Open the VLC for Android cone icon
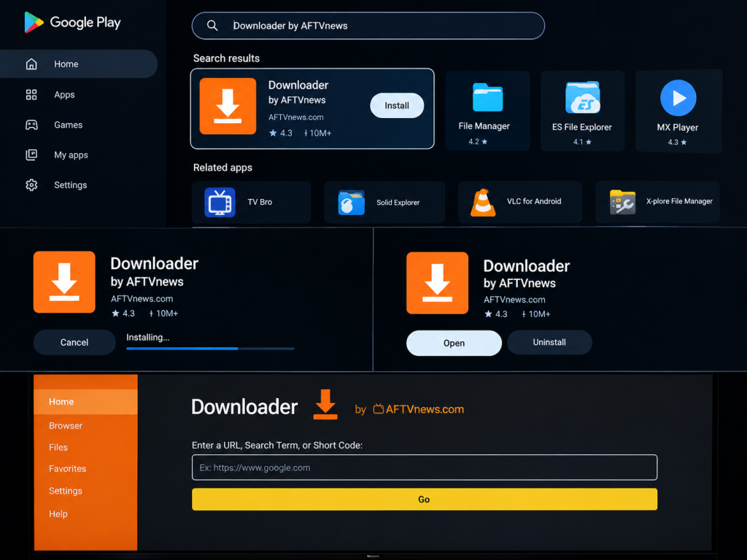The height and width of the screenshot is (560, 747). [483, 203]
